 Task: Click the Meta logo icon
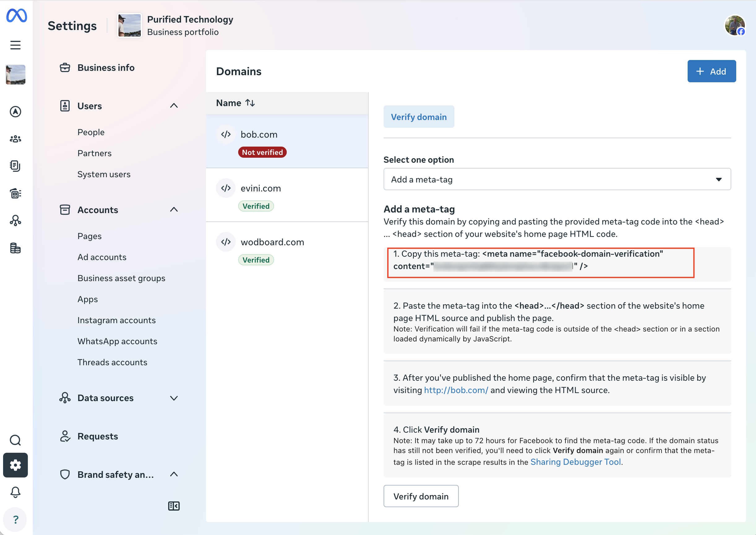click(x=16, y=15)
